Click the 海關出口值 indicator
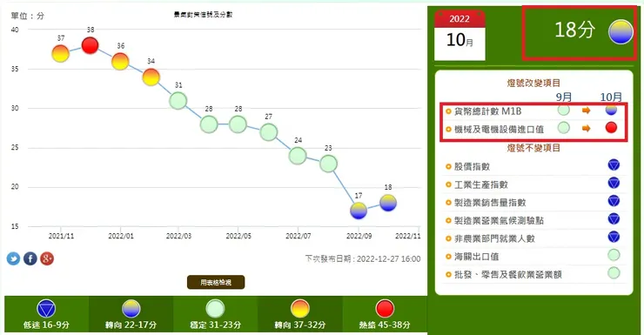Screen dimensions: 644x335 476,257
